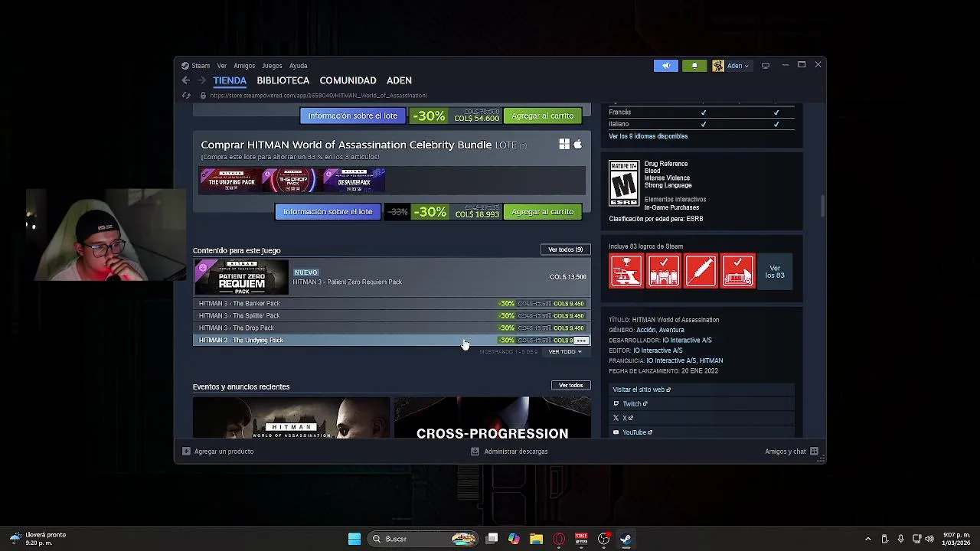This screenshot has height=551, width=980.
Task: Open Task View on taskbar
Action: point(492,539)
